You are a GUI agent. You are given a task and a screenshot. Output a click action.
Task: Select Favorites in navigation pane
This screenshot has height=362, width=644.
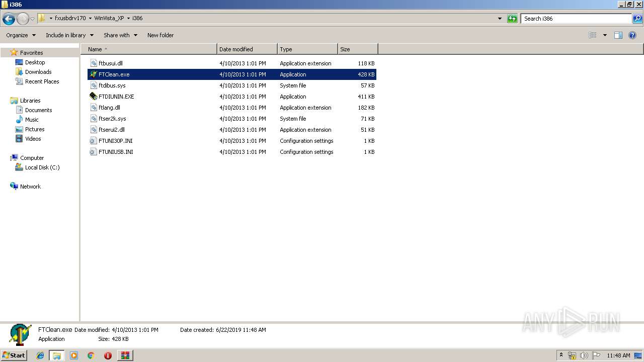31,53
